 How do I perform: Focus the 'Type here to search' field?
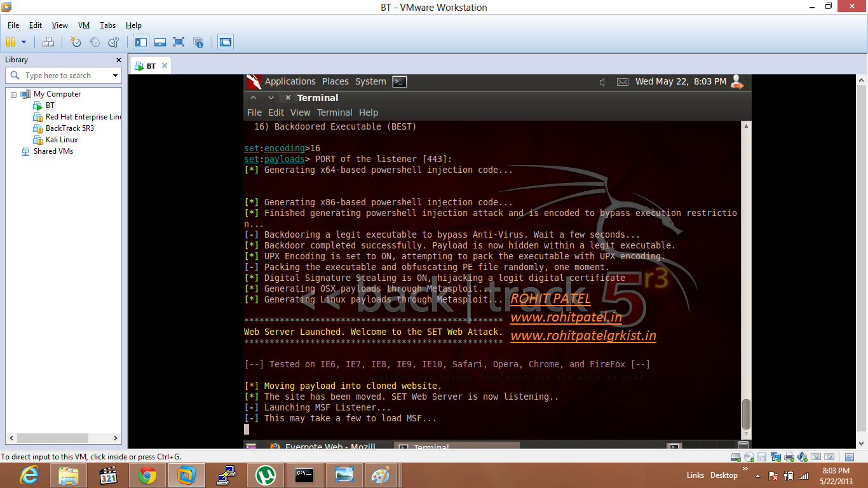click(65, 76)
